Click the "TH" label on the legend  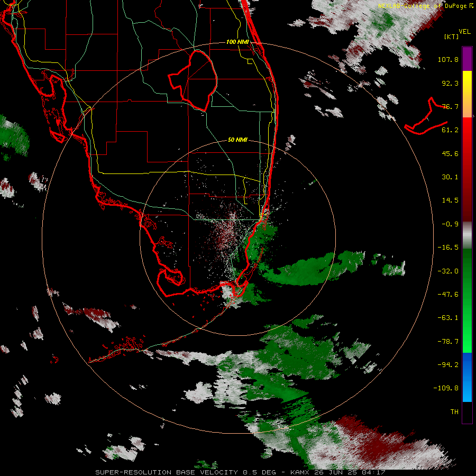point(454,412)
